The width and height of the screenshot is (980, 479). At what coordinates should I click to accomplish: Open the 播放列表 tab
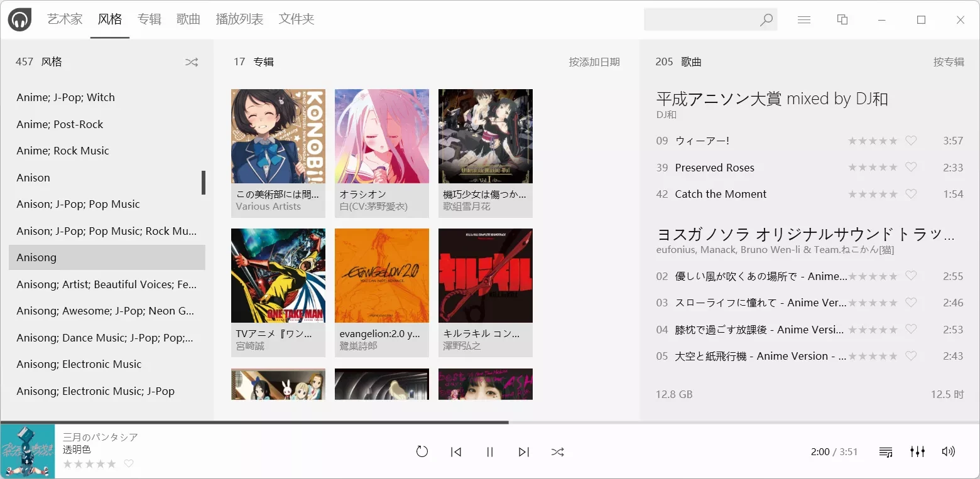point(239,19)
